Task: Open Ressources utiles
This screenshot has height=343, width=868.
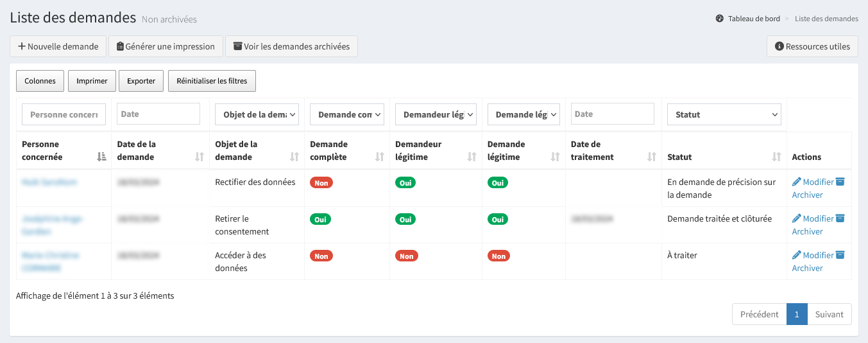Action: [x=812, y=46]
